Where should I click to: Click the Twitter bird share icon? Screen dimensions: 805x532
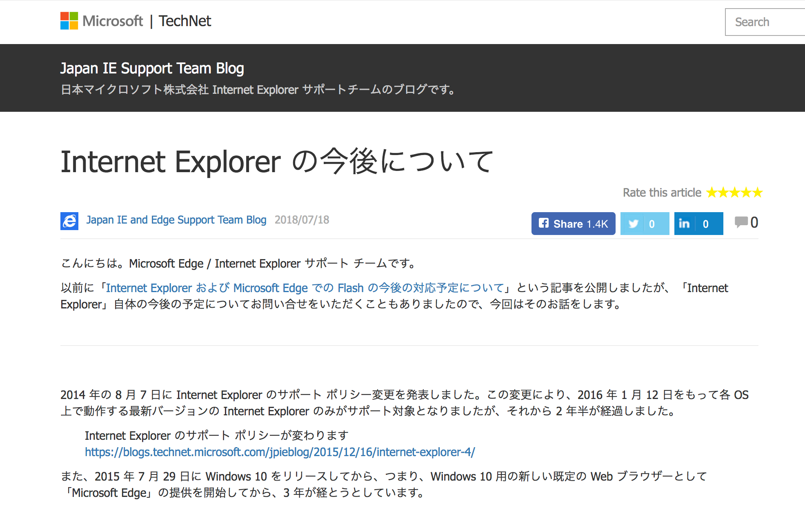click(x=633, y=224)
